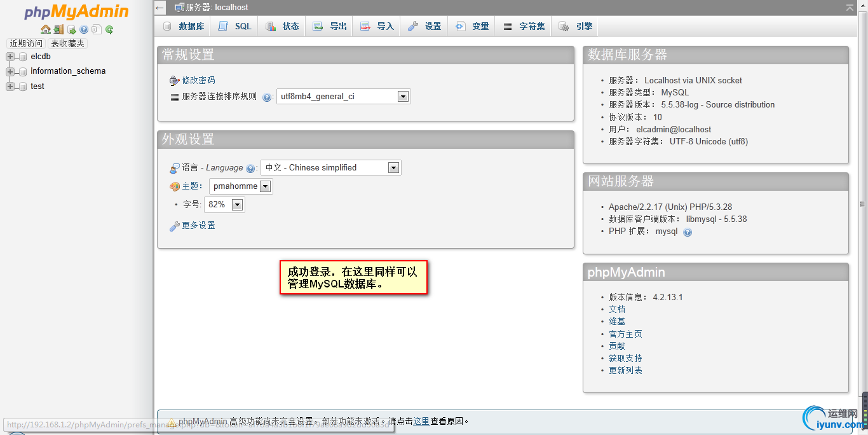
Task: Click the 这里 link in warning message
Action: pos(421,422)
